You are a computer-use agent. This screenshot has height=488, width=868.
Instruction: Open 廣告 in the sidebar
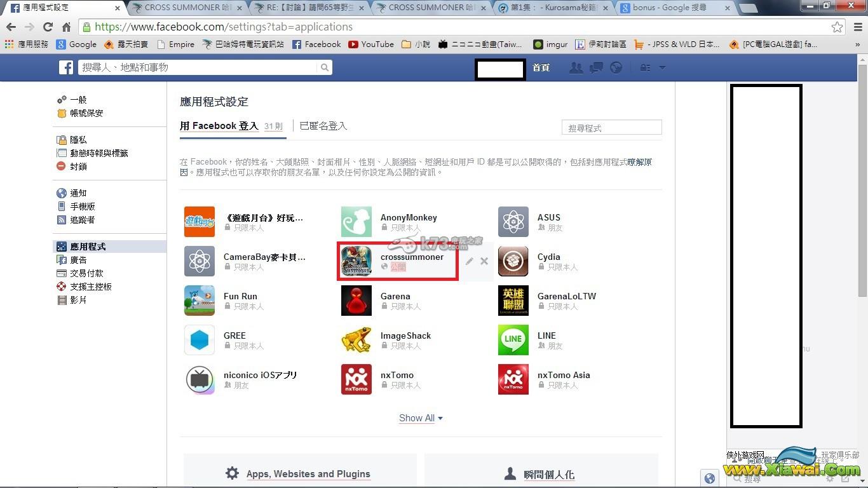coord(78,260)
